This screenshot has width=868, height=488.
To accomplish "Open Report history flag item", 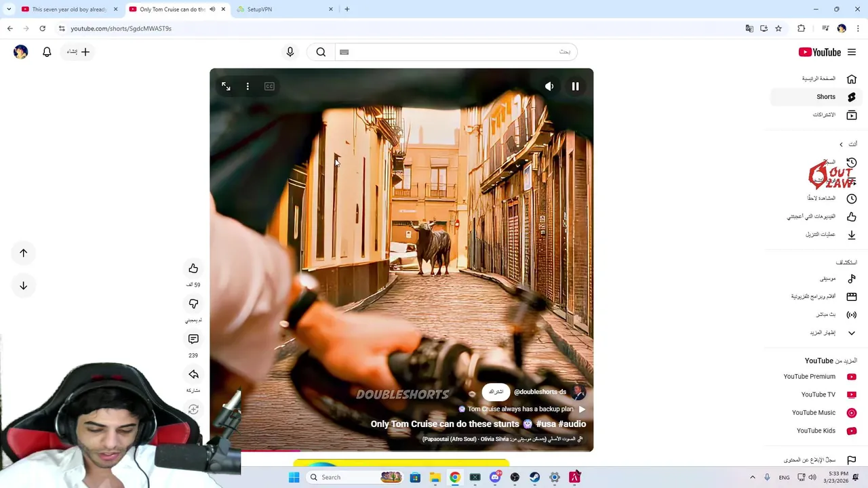I will pos(816,460).
